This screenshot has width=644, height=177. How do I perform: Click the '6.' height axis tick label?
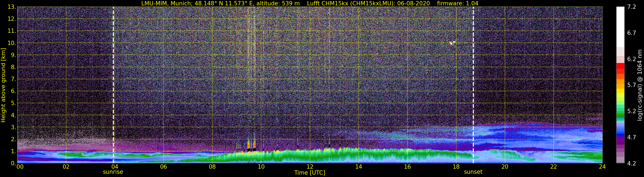click(x=13, y=91)
